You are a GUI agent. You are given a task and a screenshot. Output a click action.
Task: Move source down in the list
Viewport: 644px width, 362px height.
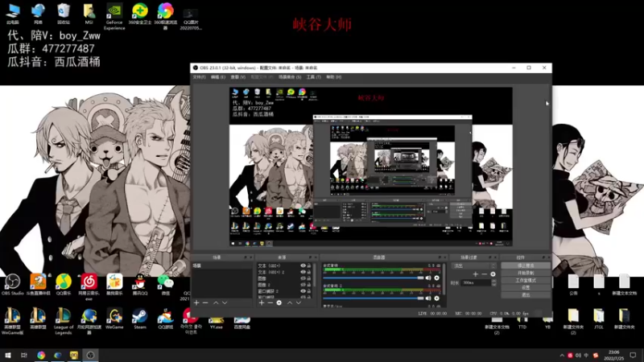(x=299, y=303)
